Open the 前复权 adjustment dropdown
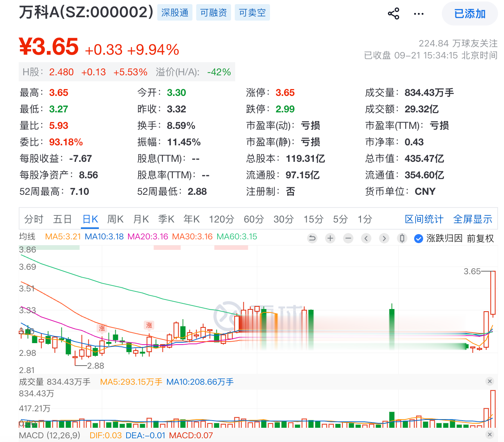Screen dimensions: 504x442 (x=480, y=238)
